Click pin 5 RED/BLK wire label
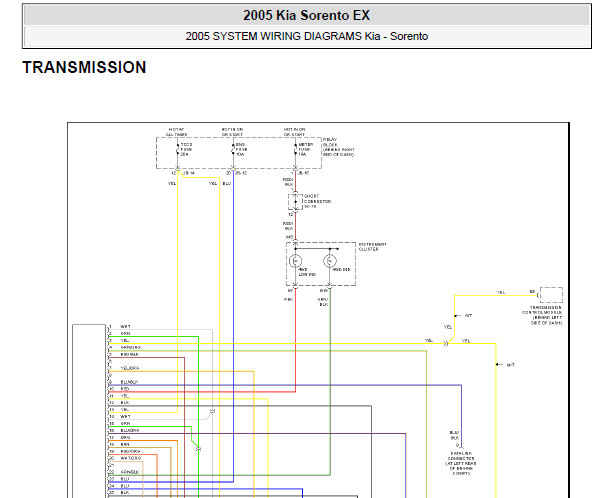The height and width of the screenshot is (498, 609). click(129, 355)
